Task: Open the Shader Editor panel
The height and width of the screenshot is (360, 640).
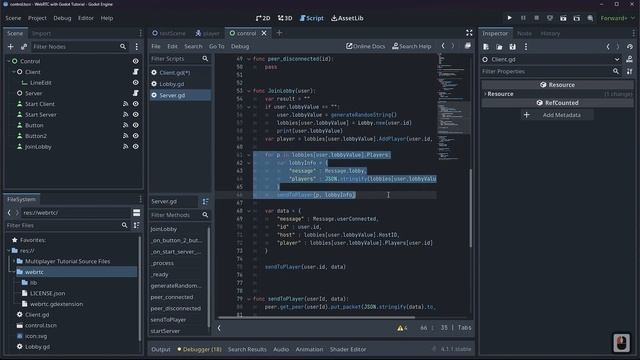Action: (x=348, y=349)
